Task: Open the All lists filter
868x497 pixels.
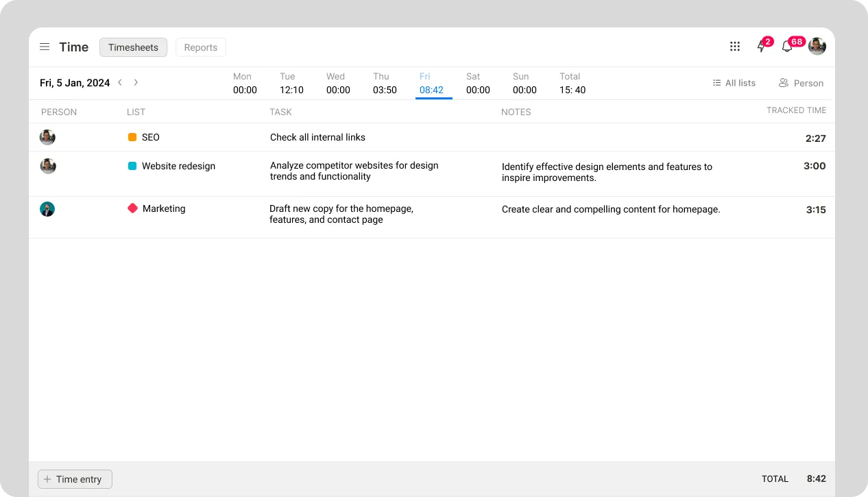Action: click(x=734, y=83)
